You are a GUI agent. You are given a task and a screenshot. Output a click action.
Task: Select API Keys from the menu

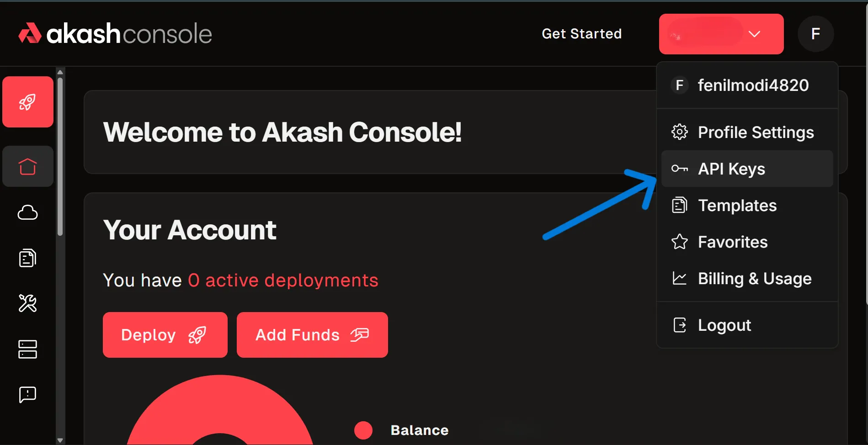731,169
